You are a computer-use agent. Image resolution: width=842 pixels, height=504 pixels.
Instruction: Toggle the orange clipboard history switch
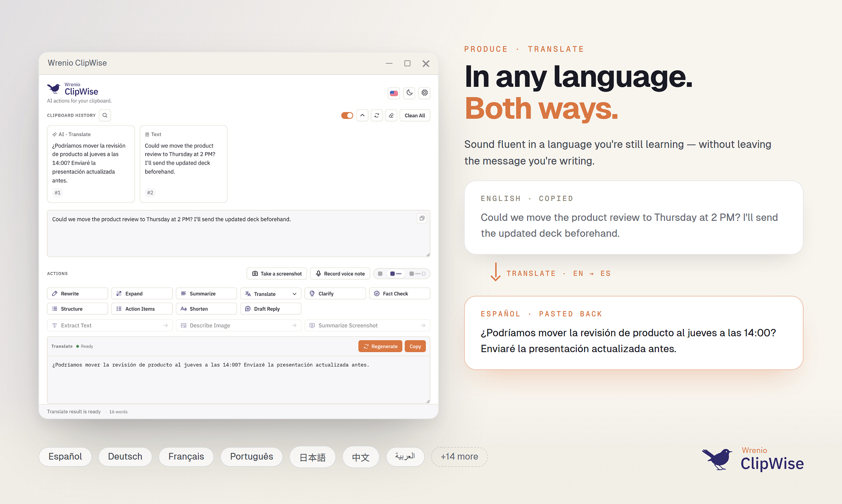(x=347, y=115)
